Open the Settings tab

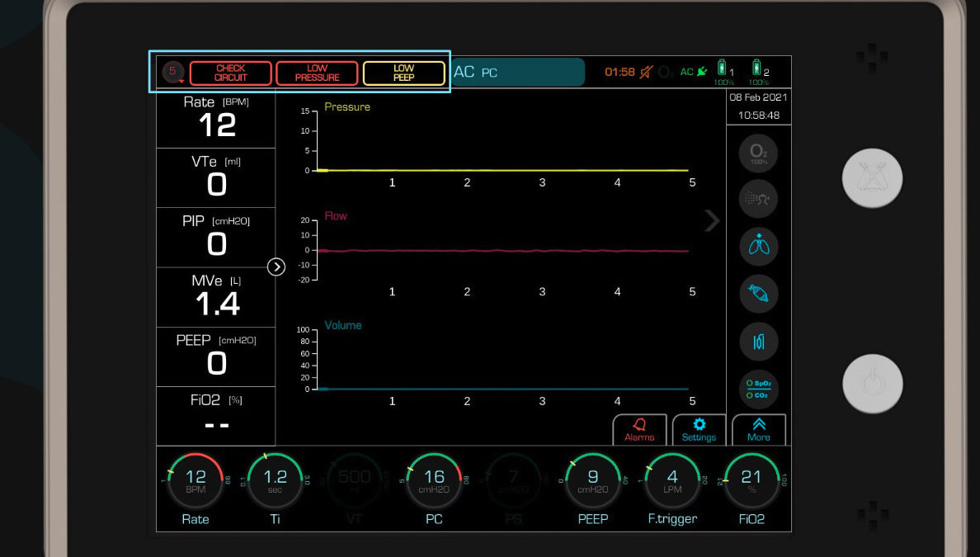[699, 430]
